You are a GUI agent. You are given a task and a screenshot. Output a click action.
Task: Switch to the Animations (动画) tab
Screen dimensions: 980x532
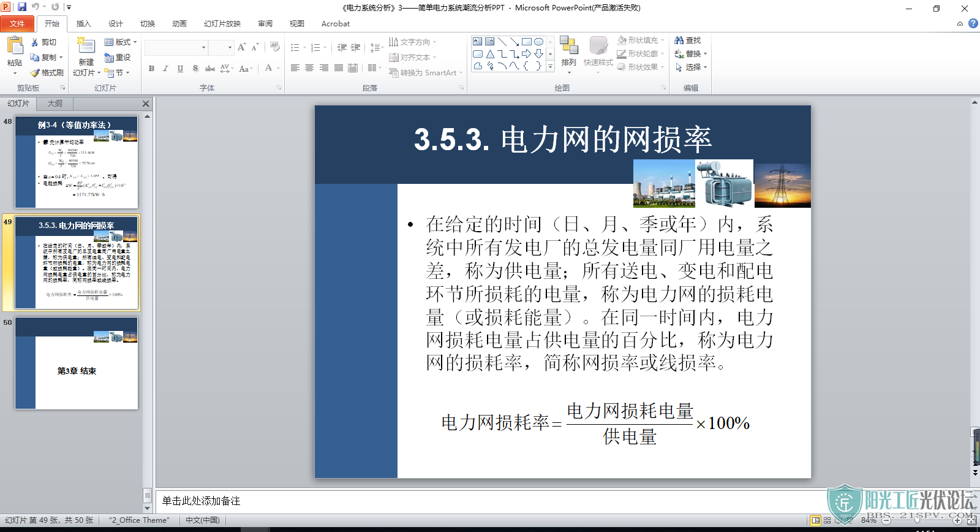pyautogui.click(x=179, y=24)
